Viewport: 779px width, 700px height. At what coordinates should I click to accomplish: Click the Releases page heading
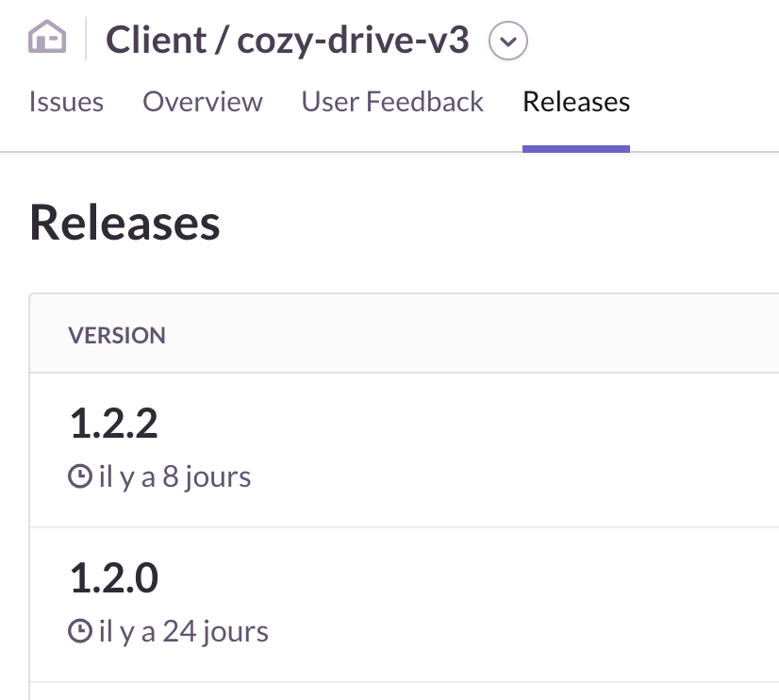[124, 223]
